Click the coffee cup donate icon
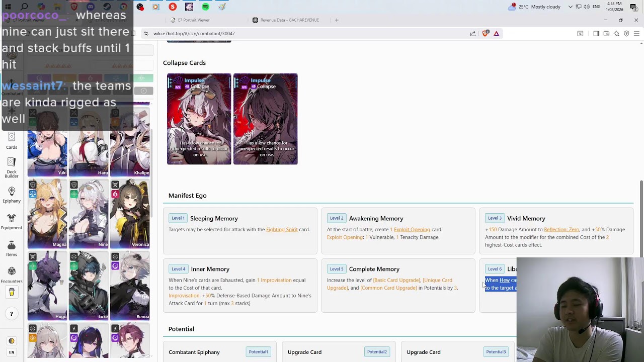 (12, 292)
